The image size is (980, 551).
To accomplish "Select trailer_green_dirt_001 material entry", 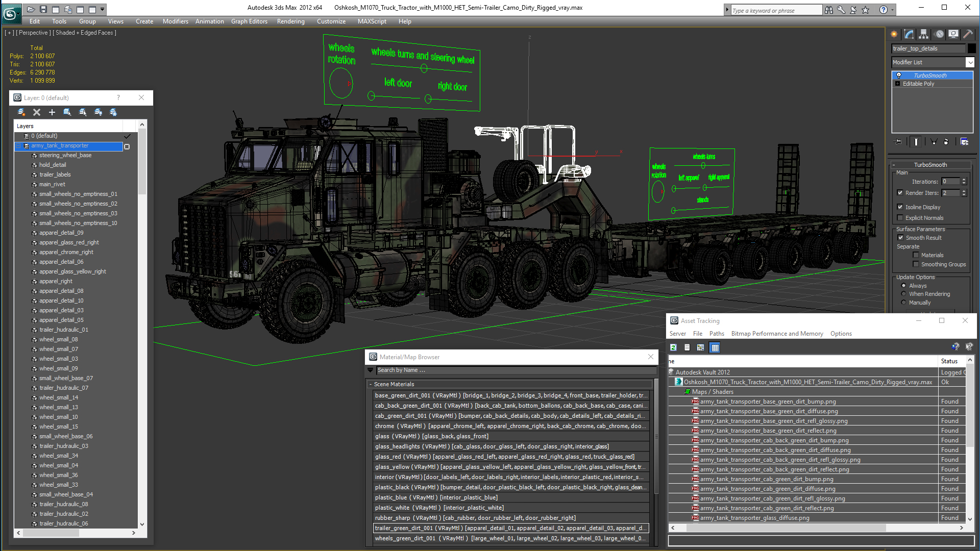I will [x=511, y=528].
